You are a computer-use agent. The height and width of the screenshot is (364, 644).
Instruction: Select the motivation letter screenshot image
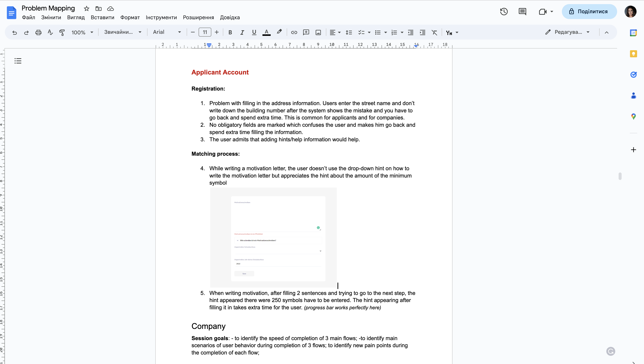(x=273, y=237)
